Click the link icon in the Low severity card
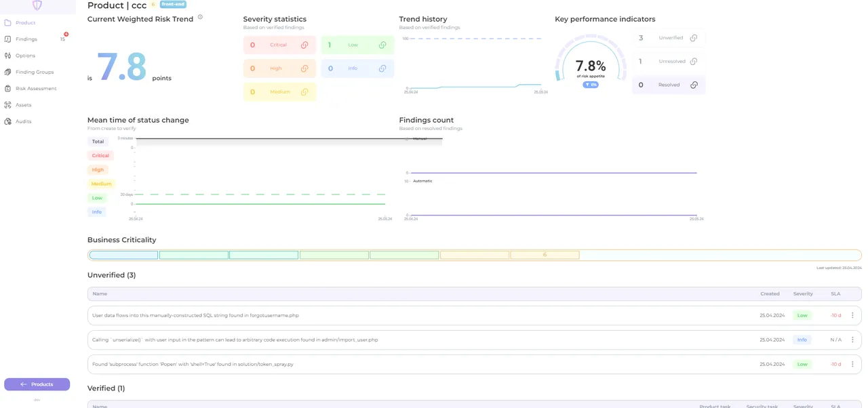Viewport: 868px width, 408px height. click(x=382, y=45)
